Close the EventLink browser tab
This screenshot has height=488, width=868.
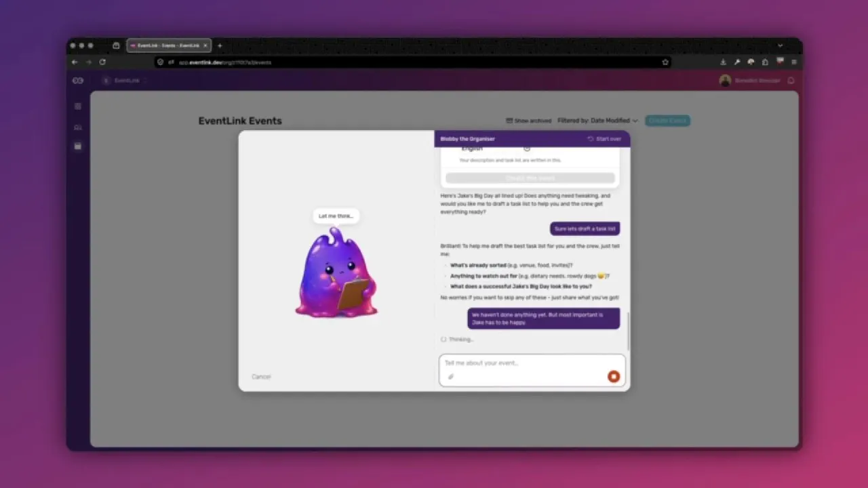[x=205, y=45]
